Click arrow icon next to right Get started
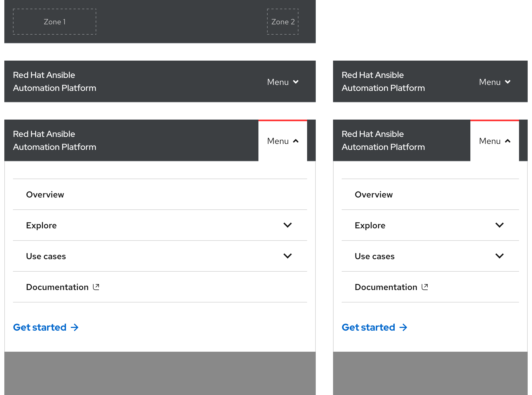532x395 pixels. [403, 327]
